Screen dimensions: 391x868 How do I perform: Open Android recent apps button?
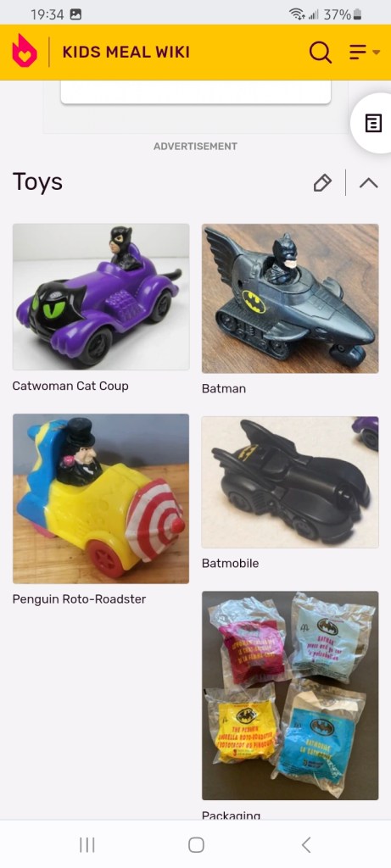pos(87,845)
